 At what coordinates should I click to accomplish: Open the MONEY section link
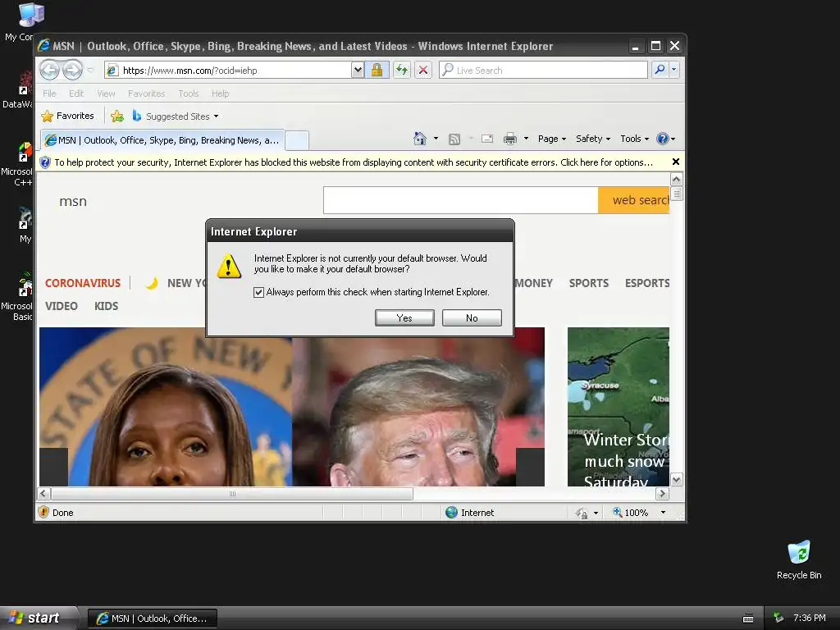pyautogui.click(x=533, y=283)
